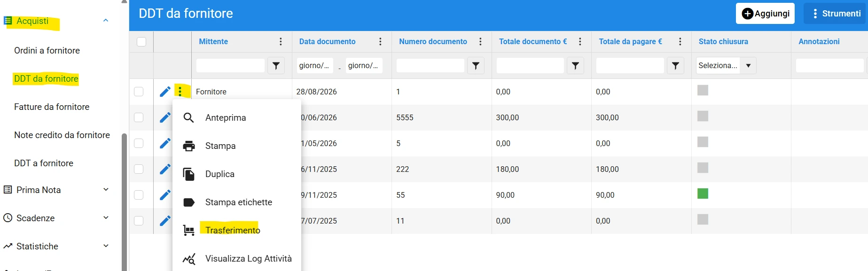868x271 pixels.
Task: Open Data documento column options menu
Action: point(380,41)
